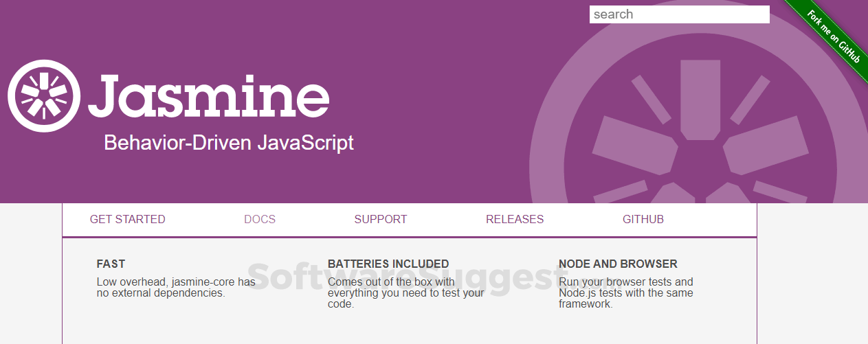Image resolution: width=868 pixels, height=344 pixels.
Task: Select Support in the navigation bar
Action: (381, 220)
